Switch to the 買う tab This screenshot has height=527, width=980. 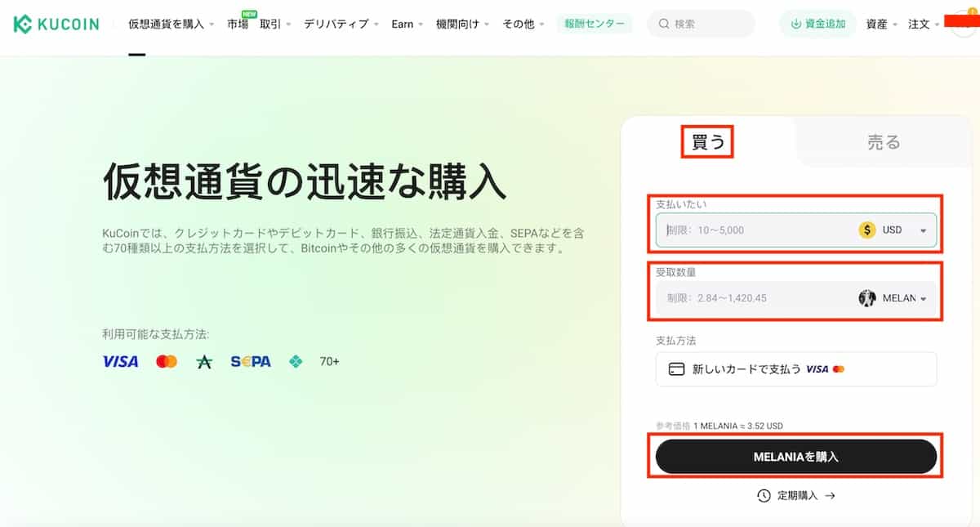coord(708,142)
